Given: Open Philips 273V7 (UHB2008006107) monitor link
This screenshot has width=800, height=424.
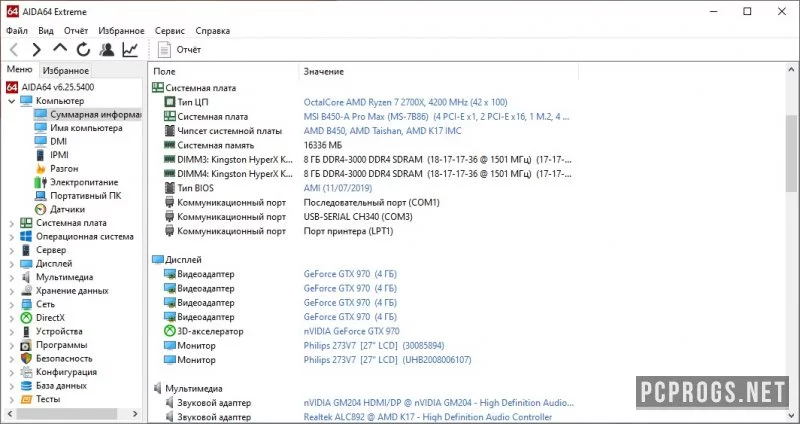Looking at the screenshot, I should pyautogui.click(x=387, y=360).
